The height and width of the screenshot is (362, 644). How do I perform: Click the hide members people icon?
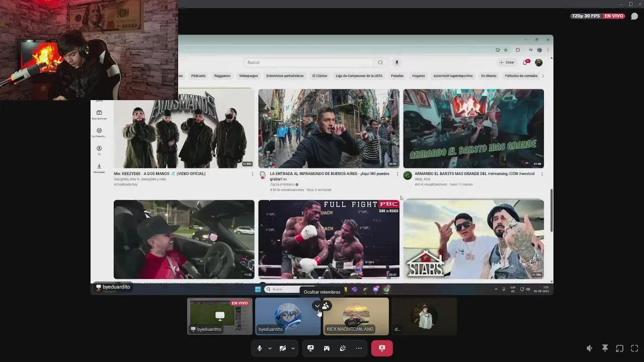(326, 306)
